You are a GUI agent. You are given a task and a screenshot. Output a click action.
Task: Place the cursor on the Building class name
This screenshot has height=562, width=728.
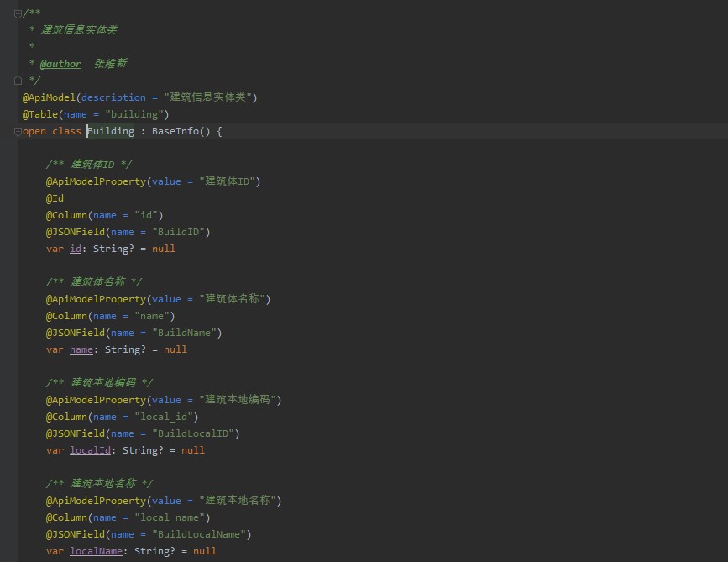(111, 131)
